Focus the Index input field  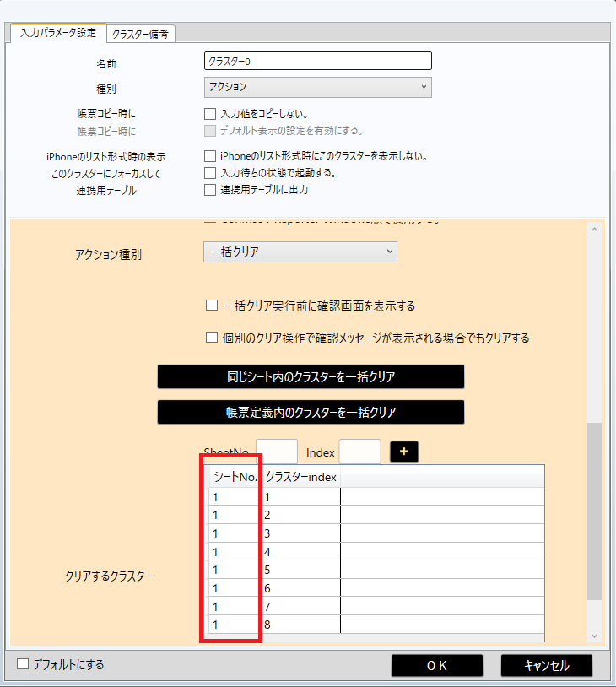359,452
